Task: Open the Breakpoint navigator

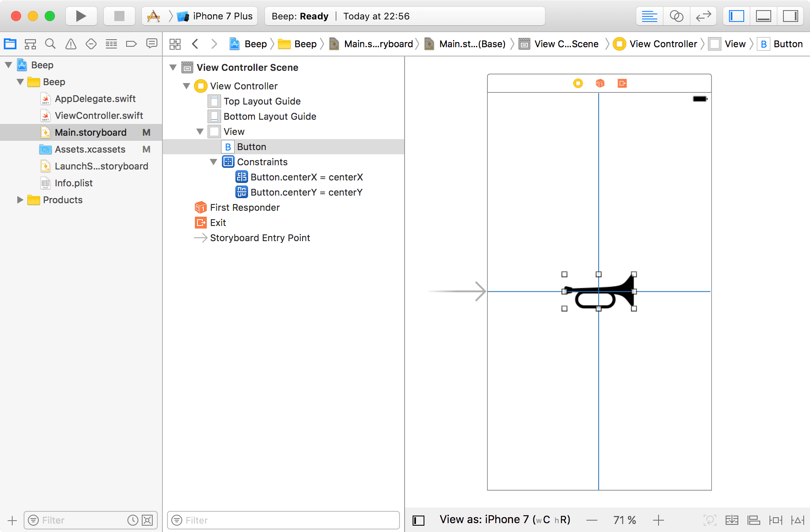Action: 131,44
